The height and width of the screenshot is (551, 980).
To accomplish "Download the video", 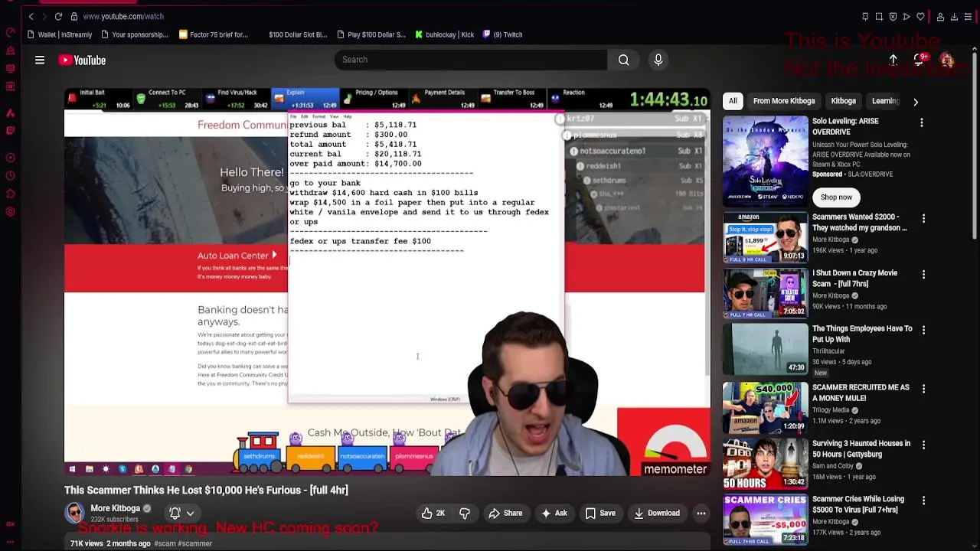I will 657,514.
